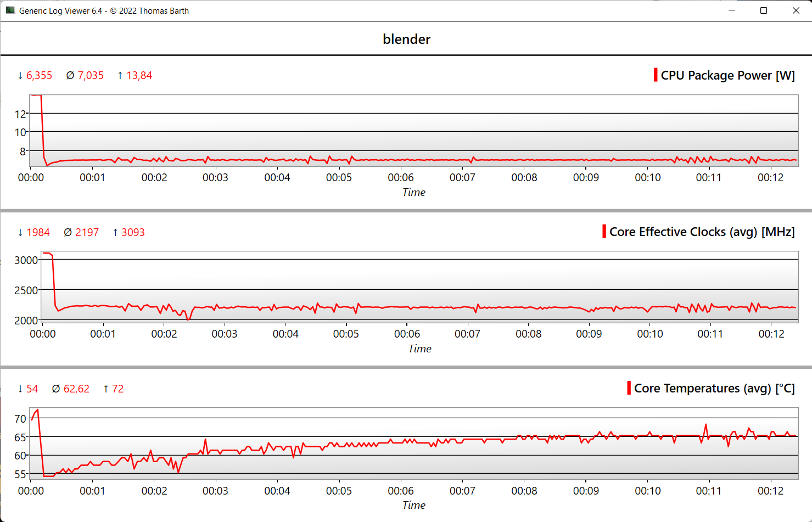Click 00:06 on the CPU power time axis
The image size is (812, 522).
[x=401, y=177]
